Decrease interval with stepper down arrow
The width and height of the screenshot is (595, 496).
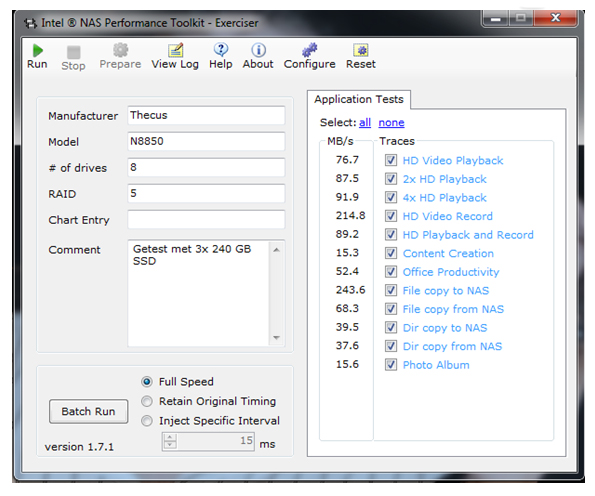click(x=170, y=446)
